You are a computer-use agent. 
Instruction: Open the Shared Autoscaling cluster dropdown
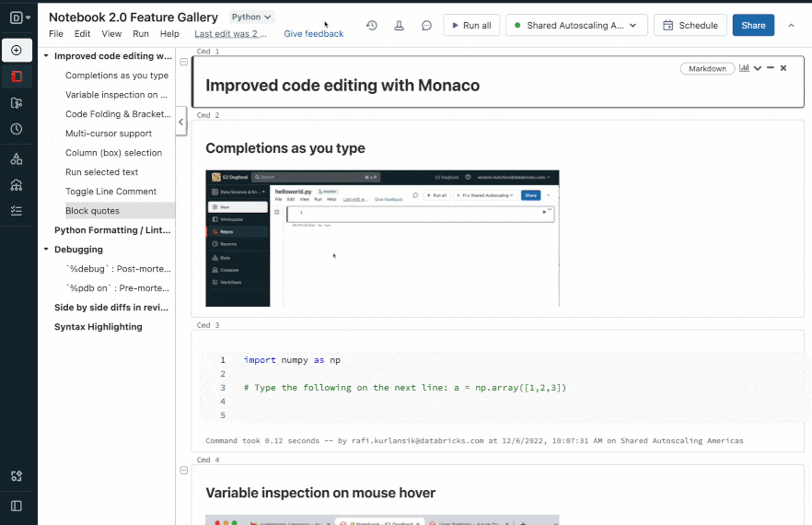click(576, 26)
